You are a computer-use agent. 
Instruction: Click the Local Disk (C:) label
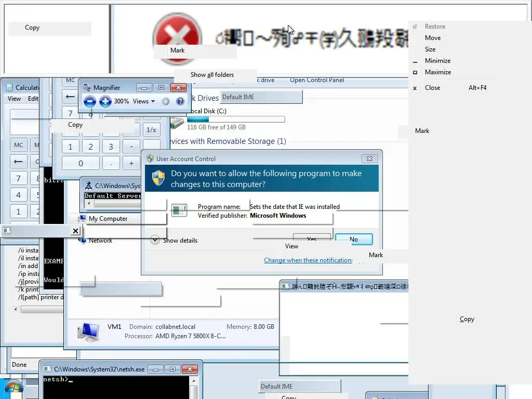[x=208, y=111]
